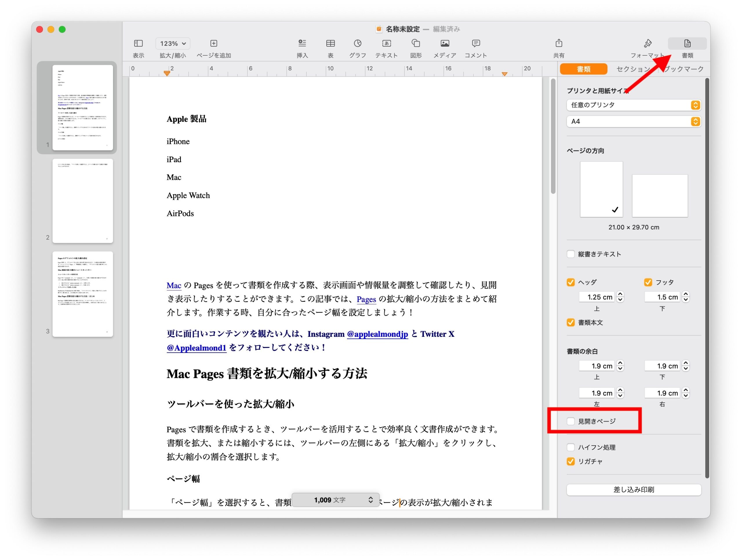
Task: Click the right margin (右) 1.9 cm stepper
Action: [685, 393]
